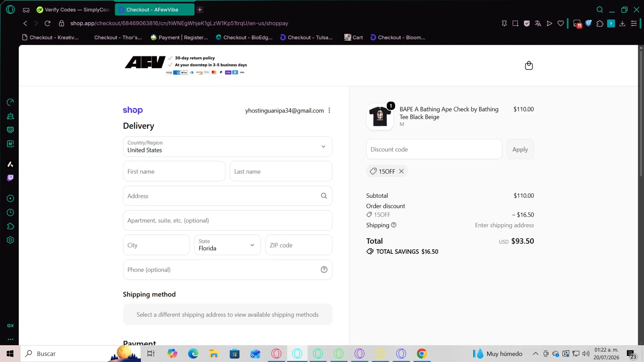Click the Shop Pay logo
Screen dimensions: 644x362
(133, 110)
